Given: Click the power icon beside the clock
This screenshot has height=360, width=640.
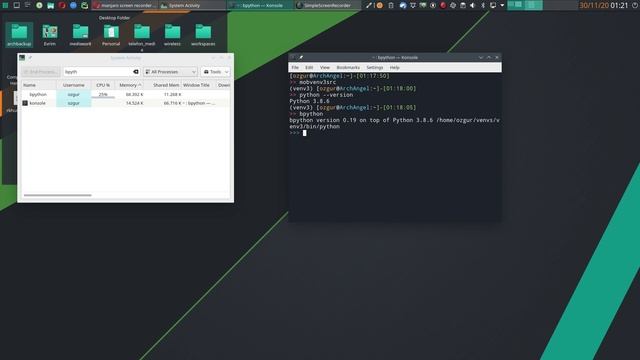Looking at the screenshot, I should (635, 5).
